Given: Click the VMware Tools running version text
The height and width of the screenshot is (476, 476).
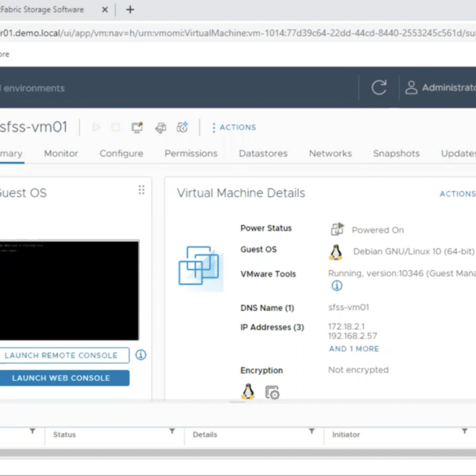Looking at the screenshot, I should point(402,273).
